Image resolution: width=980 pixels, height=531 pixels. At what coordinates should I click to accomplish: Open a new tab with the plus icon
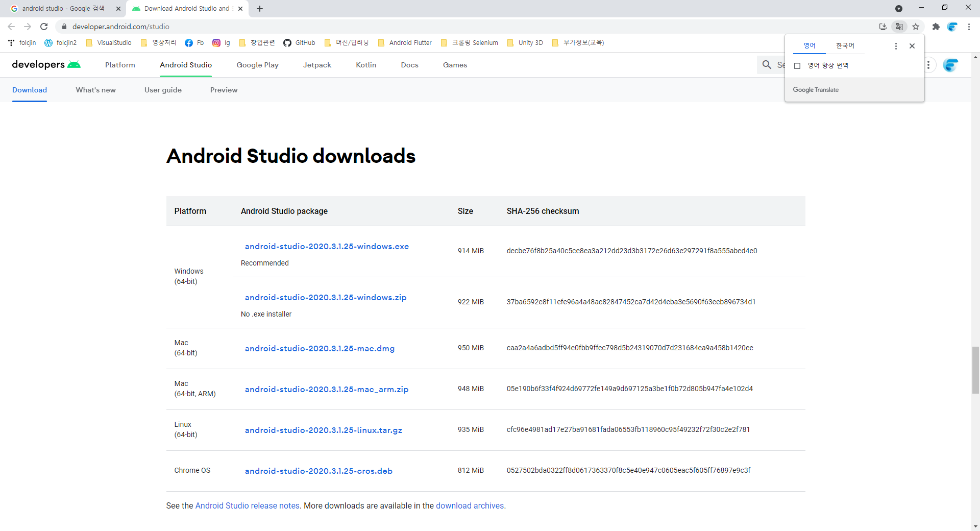point(260,9)
